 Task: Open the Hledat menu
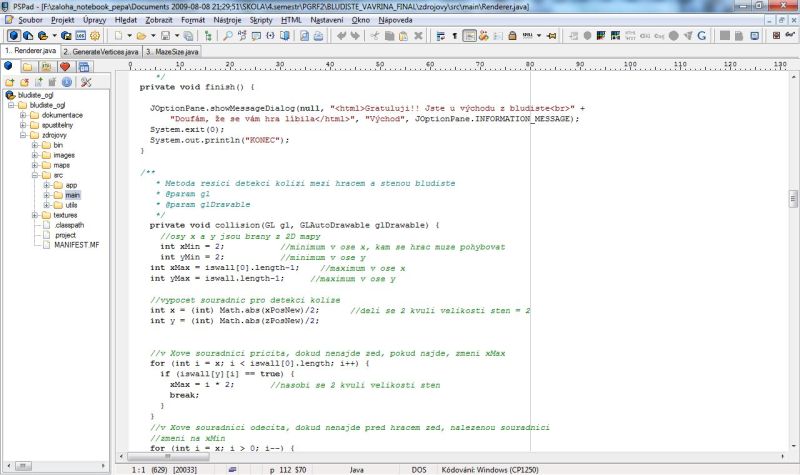point(126,20)
